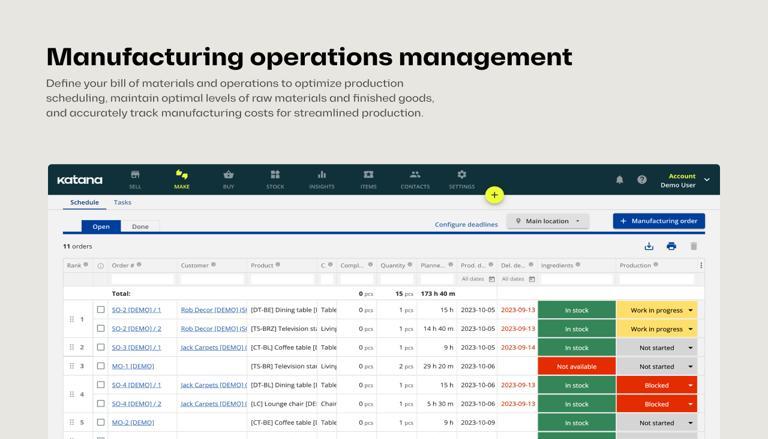Open order link SO-3 [DEMO] / 1
This screenshot has width=768, height=439.
click(136, 347)
